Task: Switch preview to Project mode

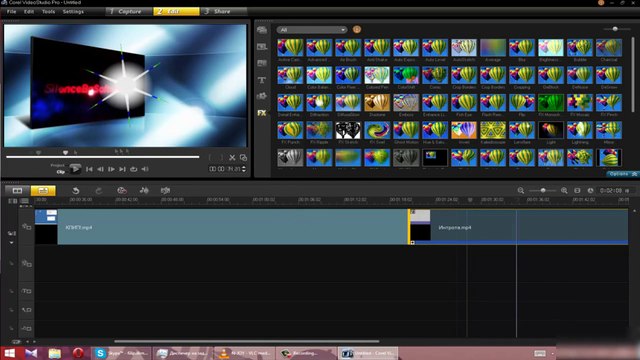Action: [x=58, y=165]
